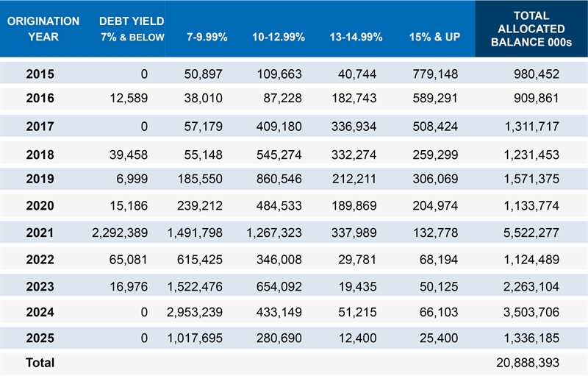The image size is (588, 376).
Task: Click the ORIGINATION YEAR column header
Action: point(43,29)
